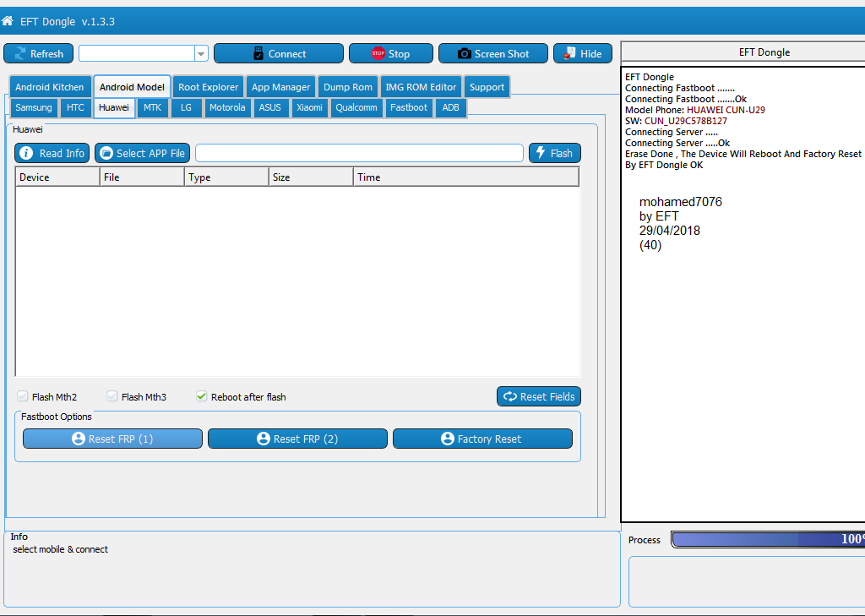Select the MTK brand tab
Screen dimensions: 865x616
152,107
